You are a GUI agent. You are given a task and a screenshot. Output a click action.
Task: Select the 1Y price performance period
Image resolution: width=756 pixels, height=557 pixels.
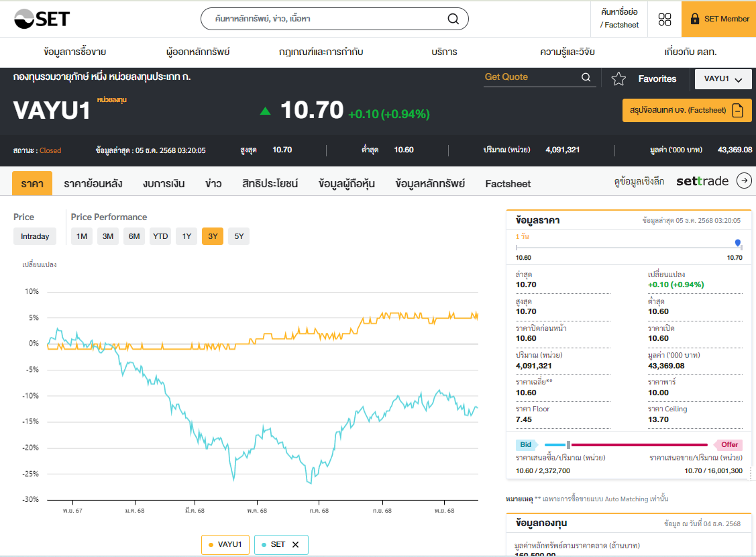click(x=186, y=236)
